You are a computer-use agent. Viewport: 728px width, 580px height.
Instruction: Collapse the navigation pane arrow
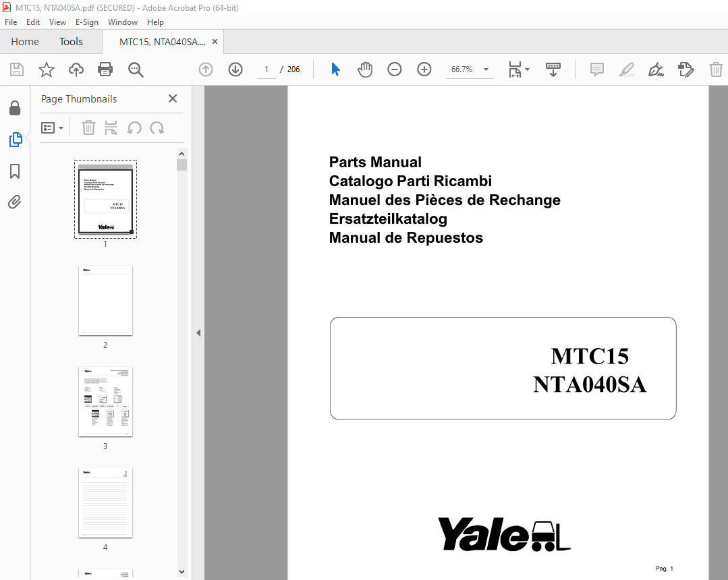tap(198, 332)
